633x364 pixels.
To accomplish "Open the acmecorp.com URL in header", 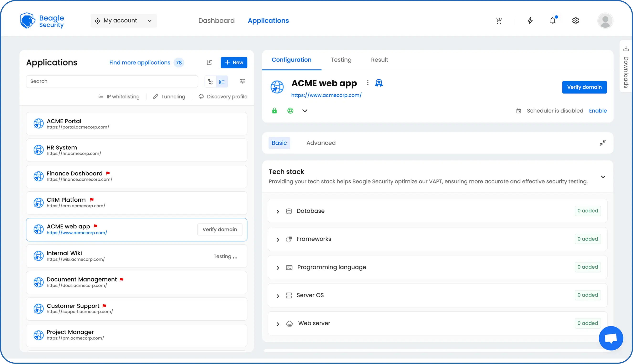I will (x=326, y=95).
